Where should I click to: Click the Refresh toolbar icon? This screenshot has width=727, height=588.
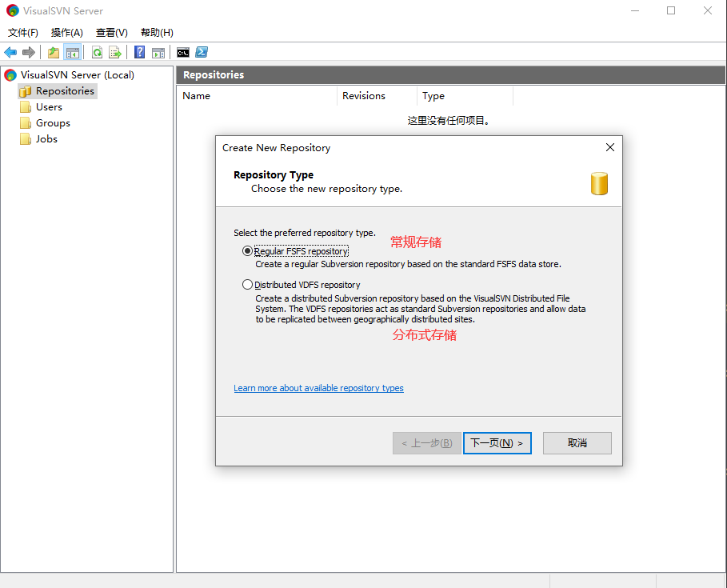point(97,53)
